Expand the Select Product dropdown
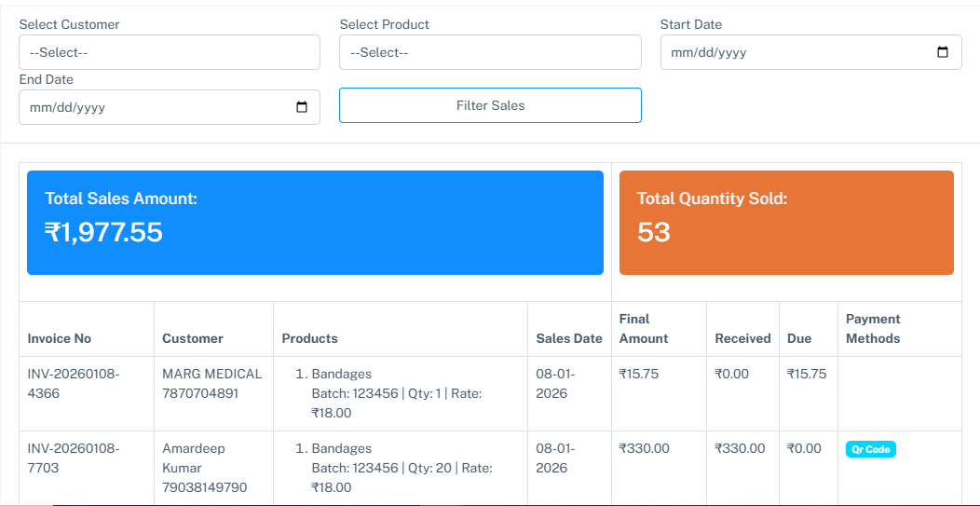Viewport: 980px width, 506px height. (x=490, y=52)
